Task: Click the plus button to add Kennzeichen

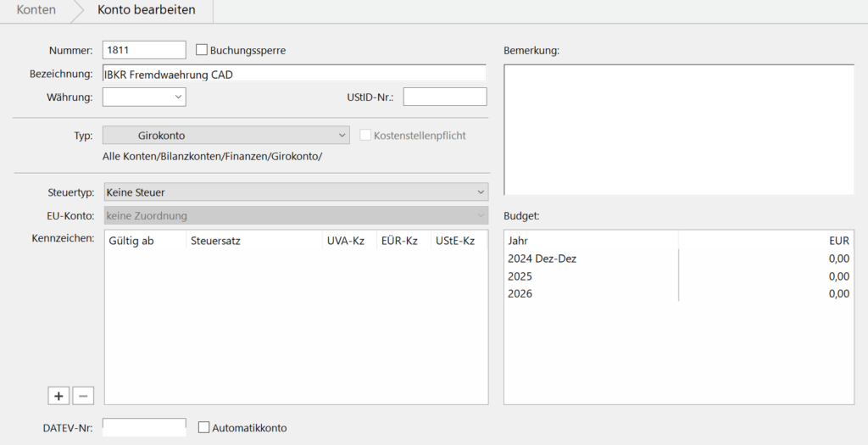Action: 58,396
